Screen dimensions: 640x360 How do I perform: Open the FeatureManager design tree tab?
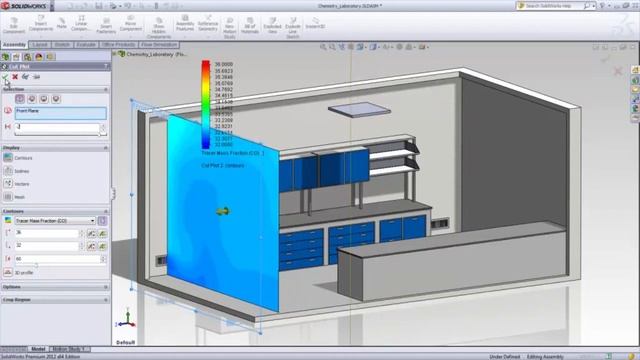pyautogui.click(x=6, y=57)
